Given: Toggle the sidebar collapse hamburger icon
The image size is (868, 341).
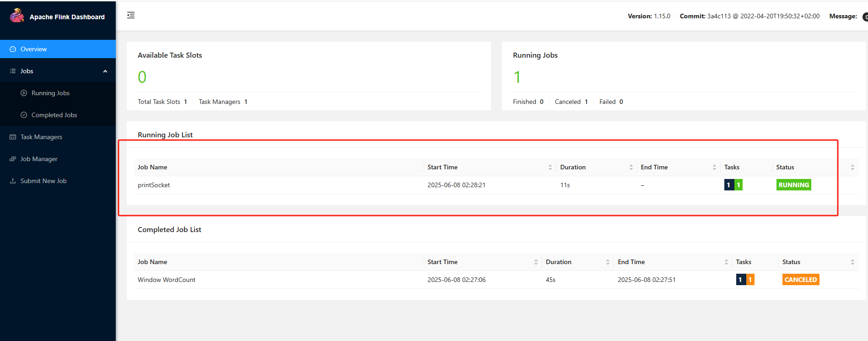Looking at the screenshot, I should pyautogui.click(x=131, y=15).
